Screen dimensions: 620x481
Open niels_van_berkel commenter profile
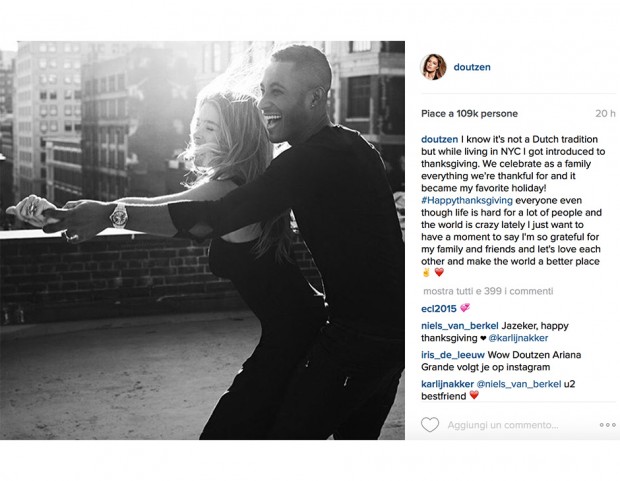pyautogui.click(x=459, y=326)
